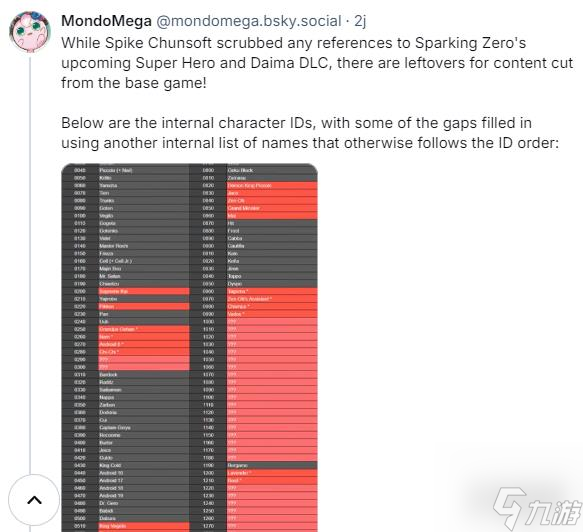The width and height of the screenshot is (583, 532).
Task: Click the paragraph starting Below are the internal
Action: click(310, 133)
